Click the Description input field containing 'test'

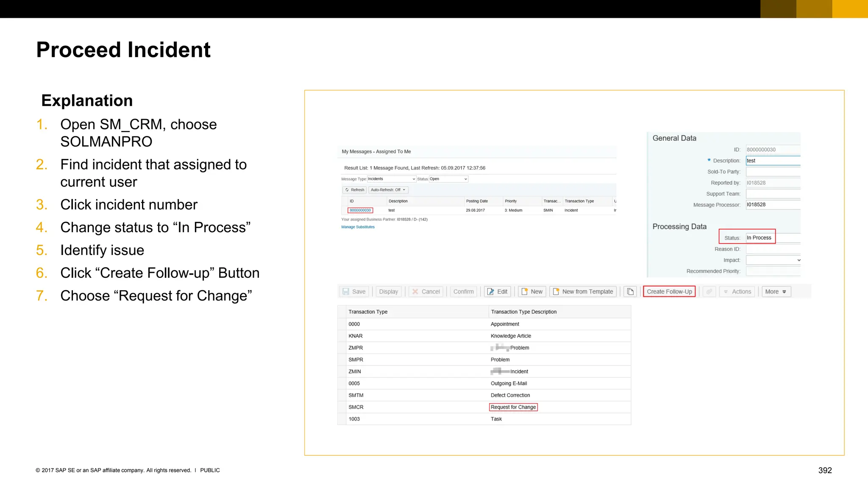pyautogui.click(x=773, y=161)
